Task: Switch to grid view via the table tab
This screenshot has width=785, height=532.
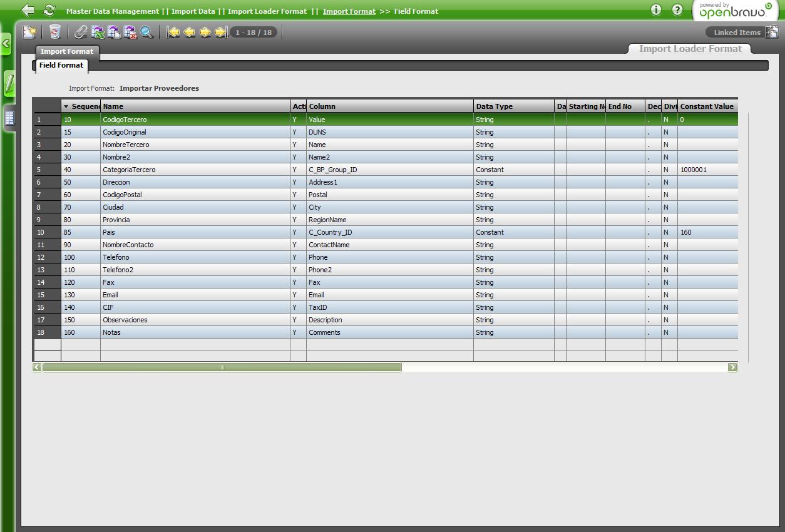Action: 9,117
